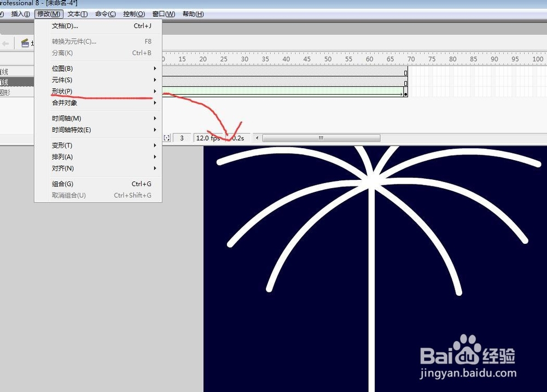This screenshot has height=392, width=547.
Task: Click the scene clapperboard icon
Action: click(x=25, y=43)
